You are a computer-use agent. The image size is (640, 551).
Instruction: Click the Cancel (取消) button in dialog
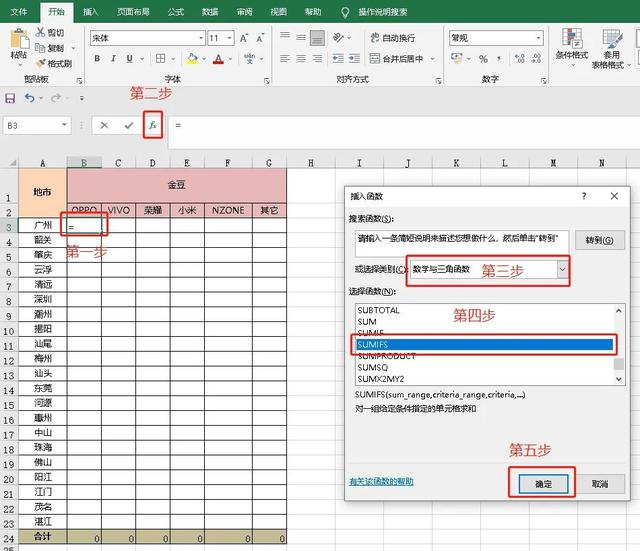click(x=600, y=484)
